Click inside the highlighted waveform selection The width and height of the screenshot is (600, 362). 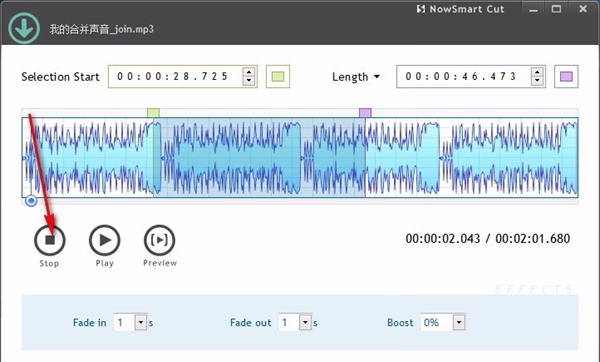[x=259, y=157]
